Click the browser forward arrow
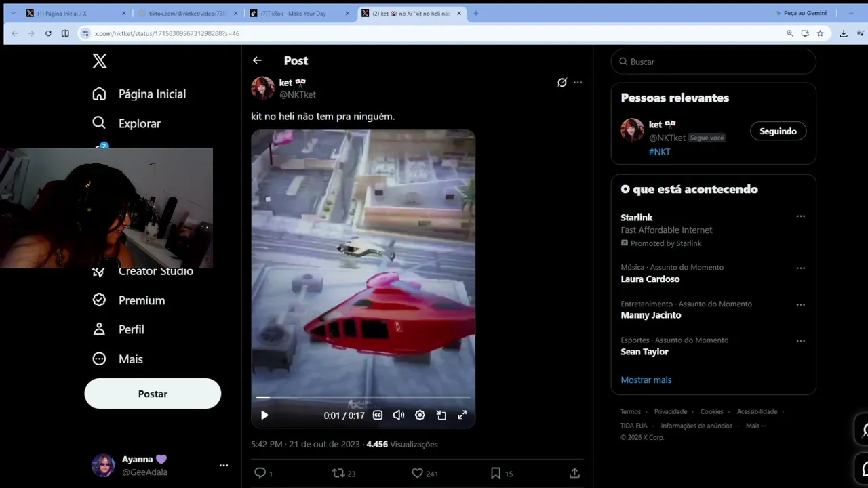This screenshot has height=488, width=868. [31, 33]
